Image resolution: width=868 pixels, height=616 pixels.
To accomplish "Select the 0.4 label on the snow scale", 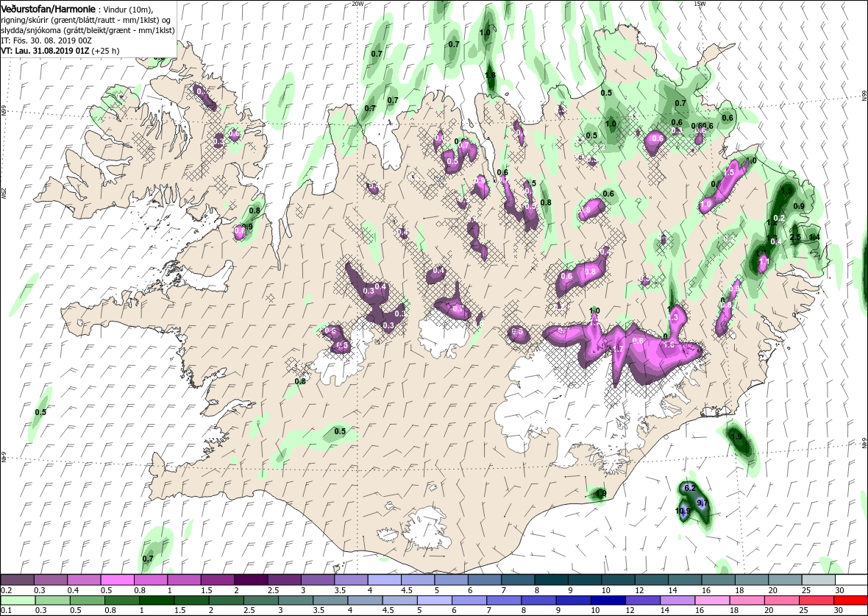I will [x=73, y=590].
